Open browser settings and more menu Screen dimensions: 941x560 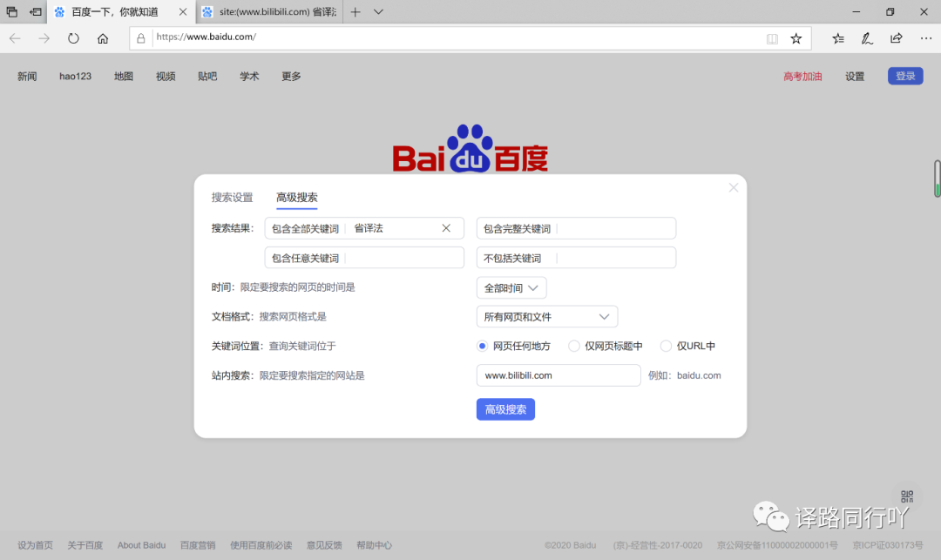point(926,38)
